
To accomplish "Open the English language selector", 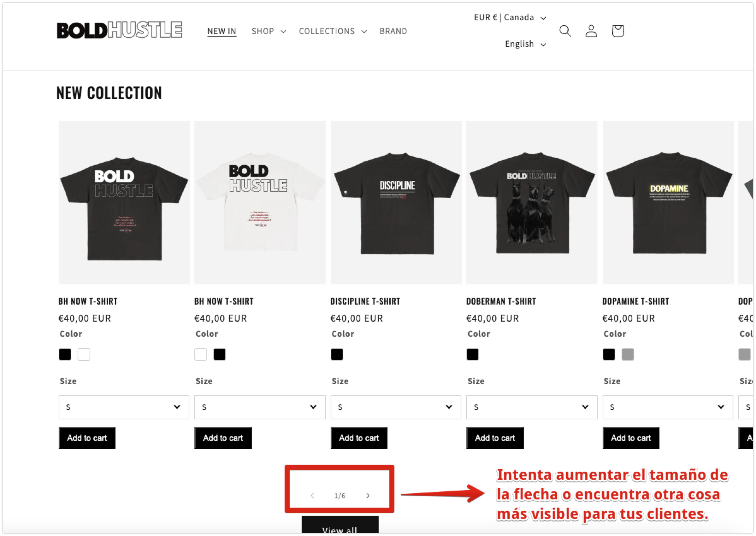I will click(x=525, y=44).
